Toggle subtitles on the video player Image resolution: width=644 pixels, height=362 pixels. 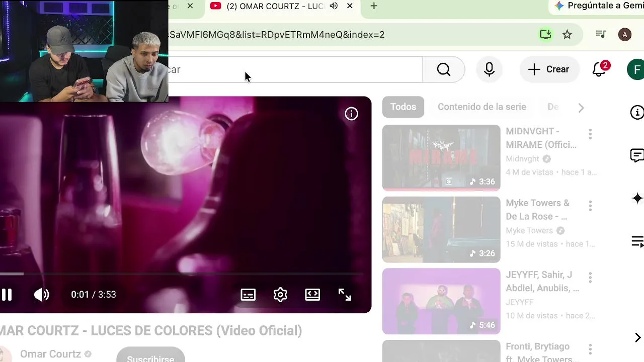coord(248,295)
